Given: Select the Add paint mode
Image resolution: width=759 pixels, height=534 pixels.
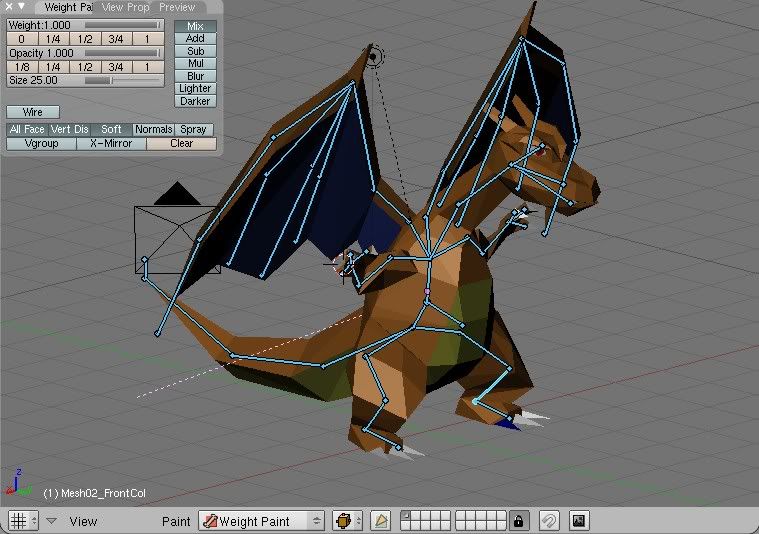Looking at the screenshot, I should click(x=195, y=38).
